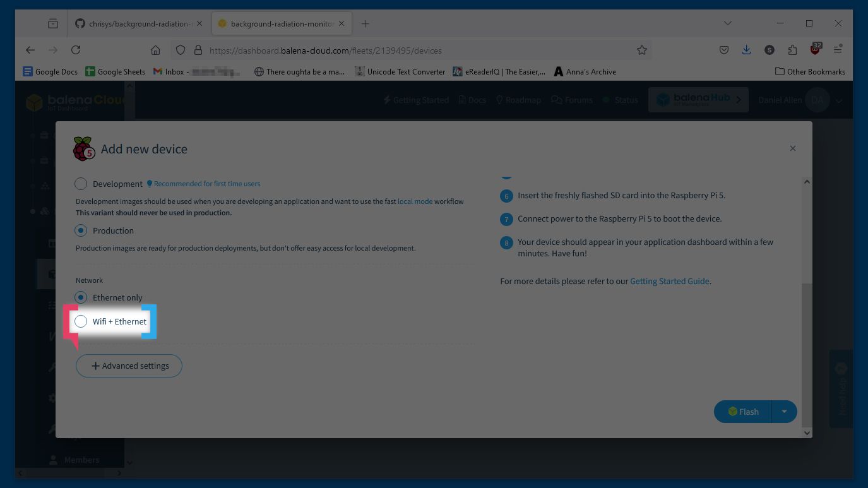This screenshot has width=868, height=488.
Task: Open a new browser tab
Action: pyautogui.click(x=365, y=23)
